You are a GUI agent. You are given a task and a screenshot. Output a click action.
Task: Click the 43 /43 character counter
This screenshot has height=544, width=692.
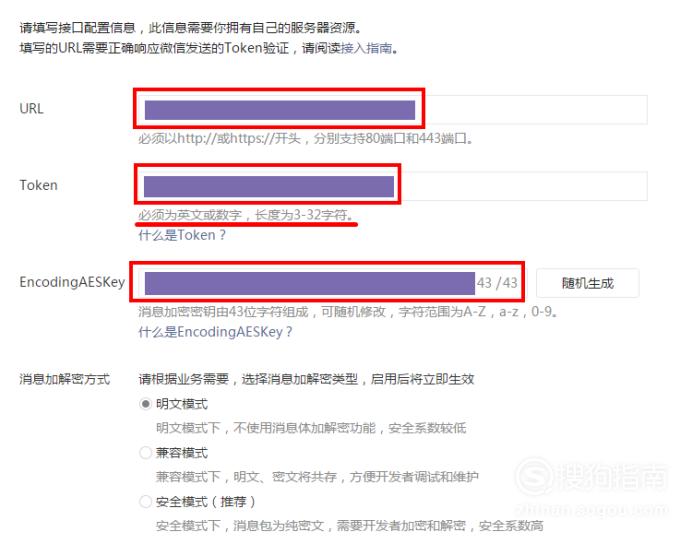[497, 283]
